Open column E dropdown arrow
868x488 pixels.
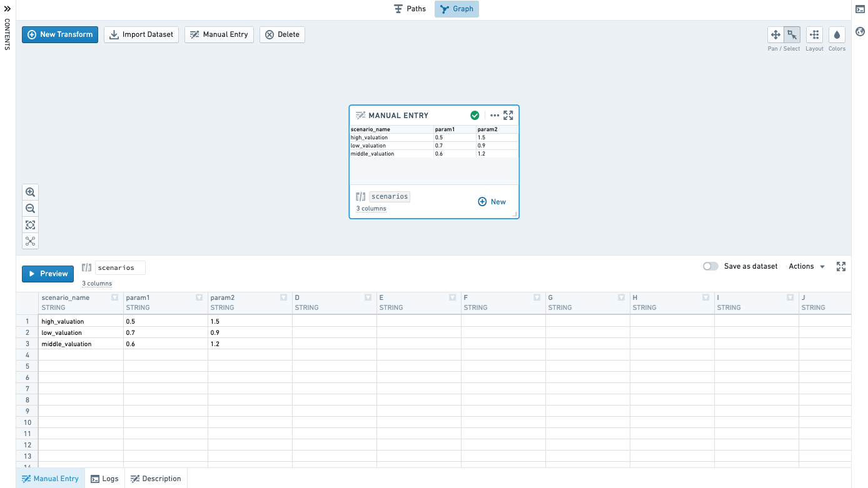coord(452,298)
